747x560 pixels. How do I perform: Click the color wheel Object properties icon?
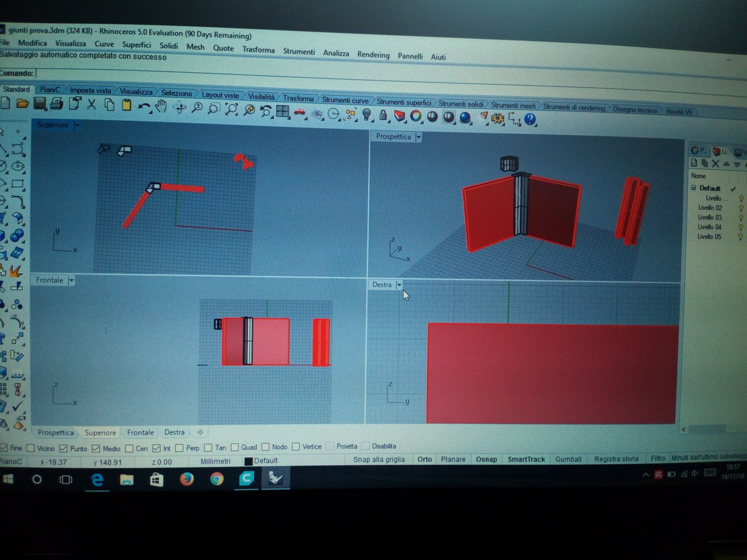click(416, 116)
